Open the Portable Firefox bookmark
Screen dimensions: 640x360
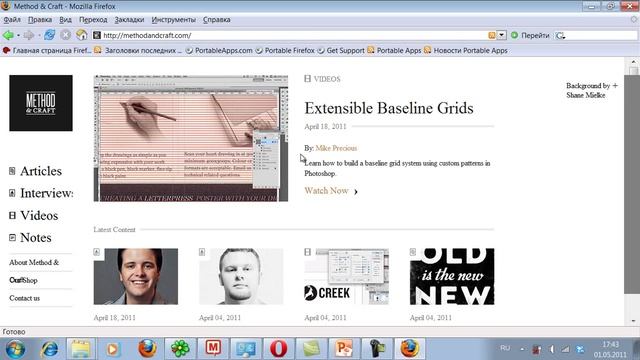tap(285, 51)
